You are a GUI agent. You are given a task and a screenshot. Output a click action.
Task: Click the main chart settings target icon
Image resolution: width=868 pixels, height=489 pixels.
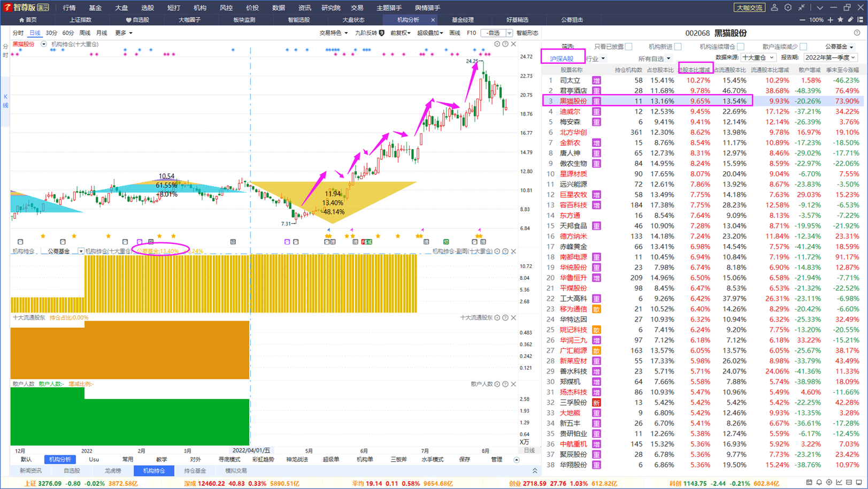click(497, 44)
